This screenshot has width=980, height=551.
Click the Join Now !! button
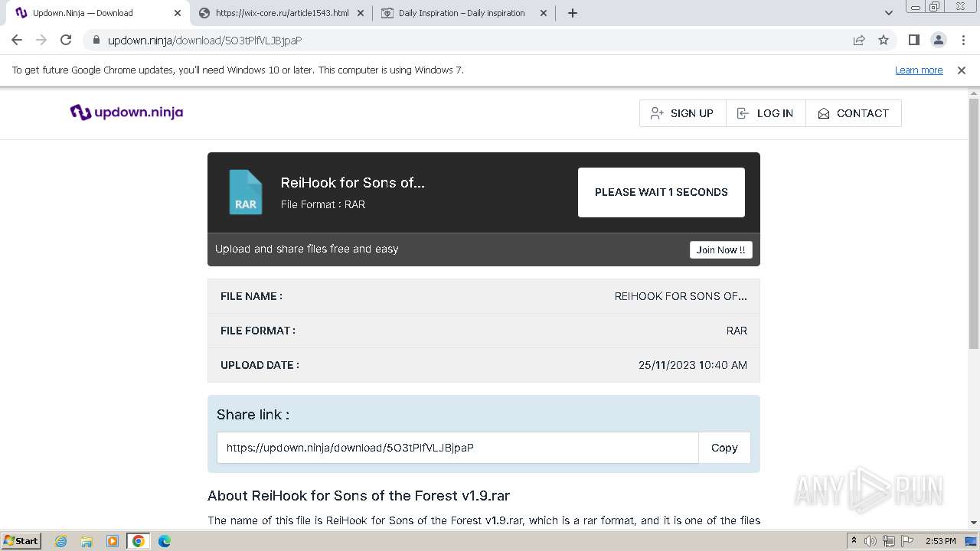coord(720,250)
